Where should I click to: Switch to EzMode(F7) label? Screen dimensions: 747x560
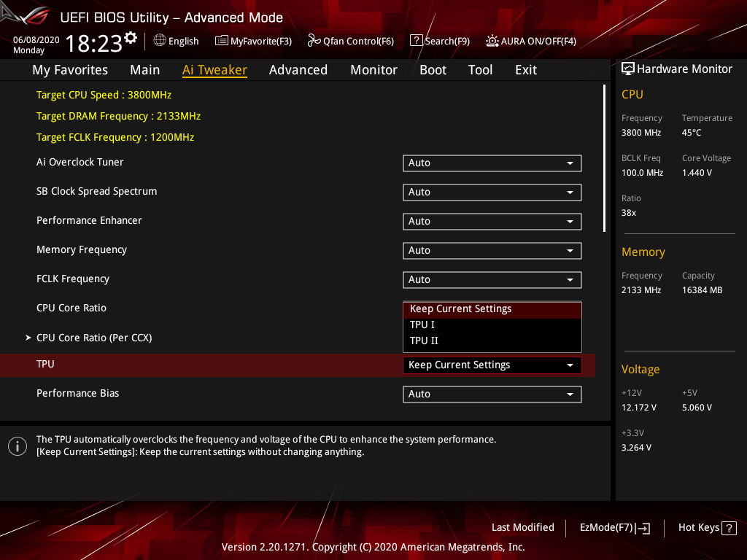coord(606,528)
